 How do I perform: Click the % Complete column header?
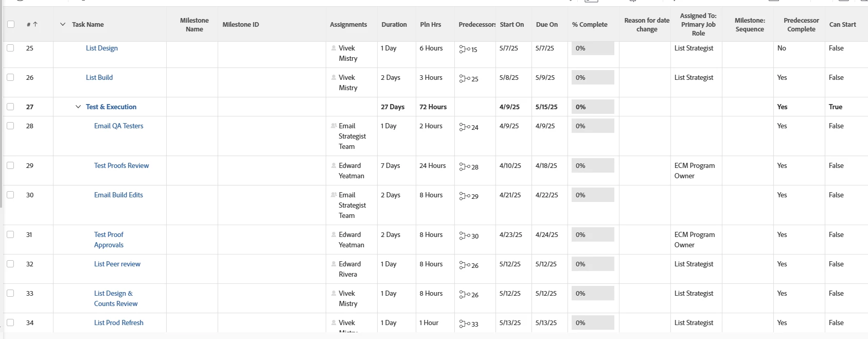tap(590, 24)
